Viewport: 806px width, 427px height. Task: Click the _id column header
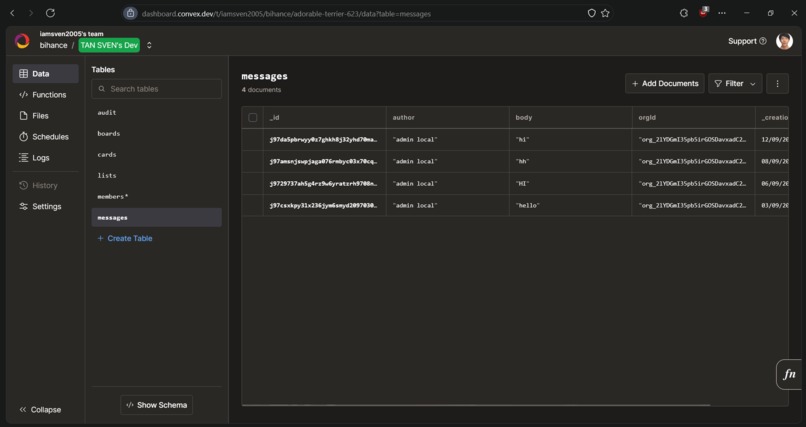(x=324, y=118)
